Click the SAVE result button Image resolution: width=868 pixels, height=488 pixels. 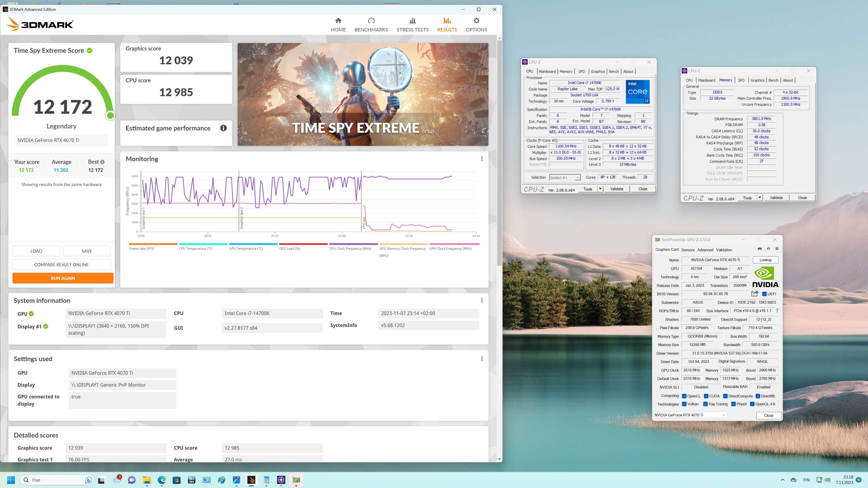(87, 251)
